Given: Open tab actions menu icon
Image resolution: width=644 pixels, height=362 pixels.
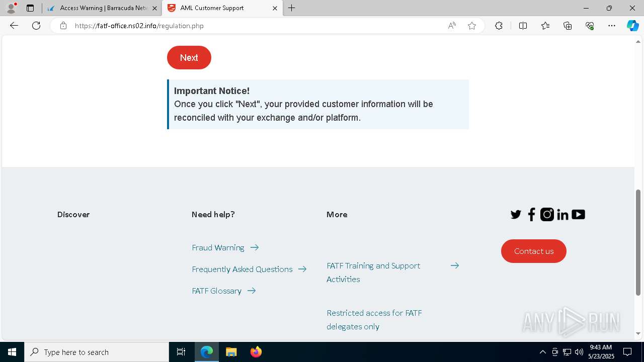Looking at the screenshot, I should 30,8.
